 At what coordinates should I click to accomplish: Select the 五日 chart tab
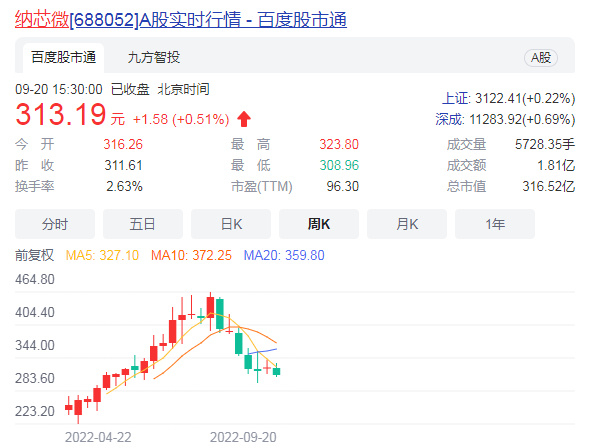coord(143,224)
